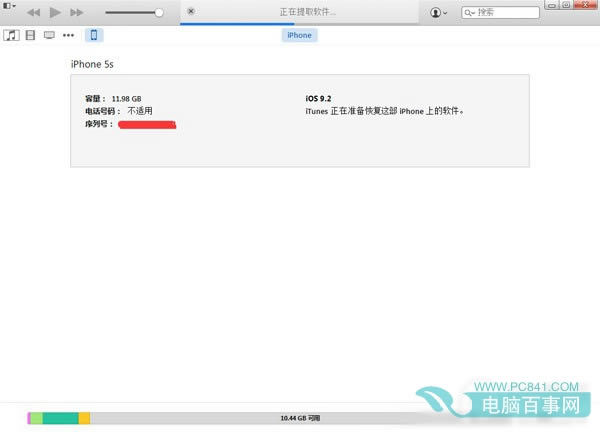600x433 pixels.
Task: Click the 10.44 GB free storage area
Action: point(300,418)
